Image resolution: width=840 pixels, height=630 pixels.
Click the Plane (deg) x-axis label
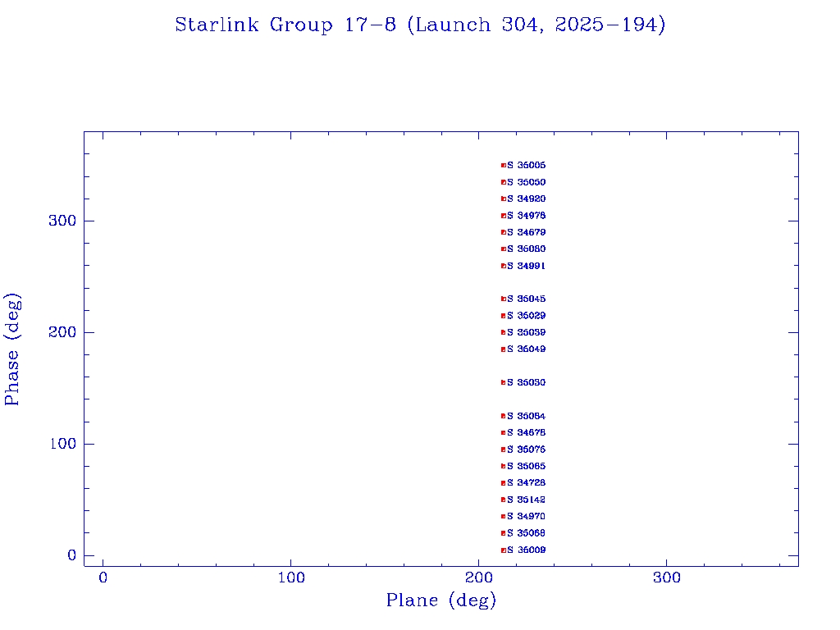(x=441, y=600)
